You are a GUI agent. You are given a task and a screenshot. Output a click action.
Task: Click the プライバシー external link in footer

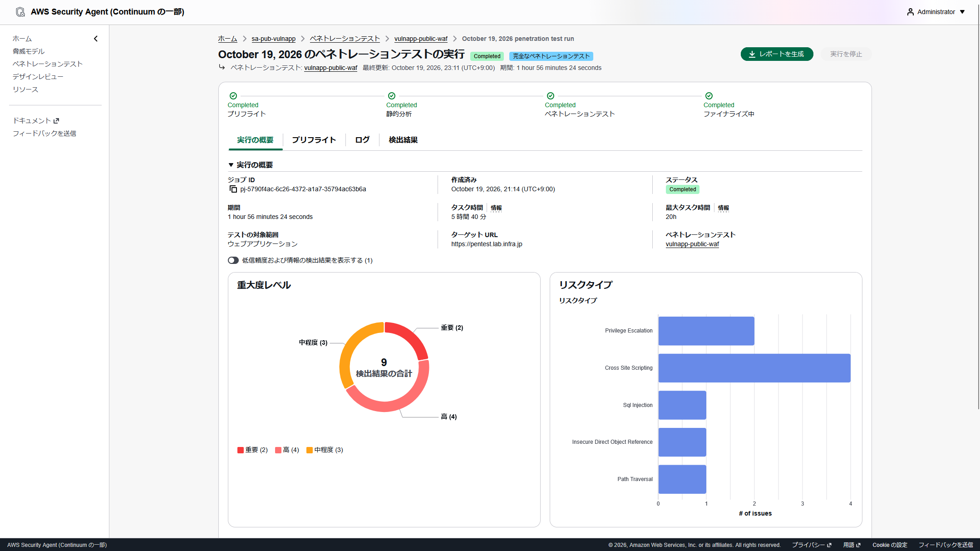pyautogui.click(x=812, y=545)
